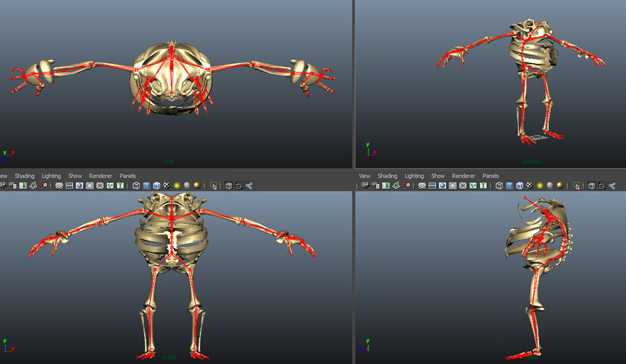Open Show menu in front view panel
Screen dimensions: 626x364
click(75, 176)
